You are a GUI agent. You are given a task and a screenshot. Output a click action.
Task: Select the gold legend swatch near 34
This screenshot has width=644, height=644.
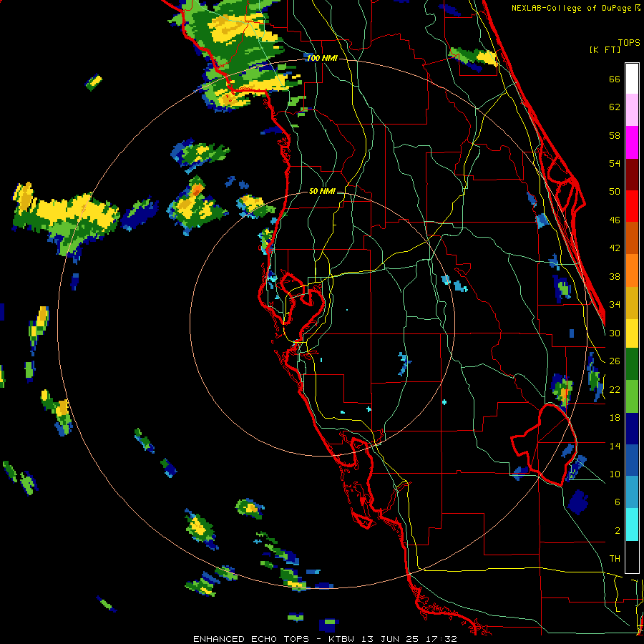pyautogui.click(x=632, y=302)
